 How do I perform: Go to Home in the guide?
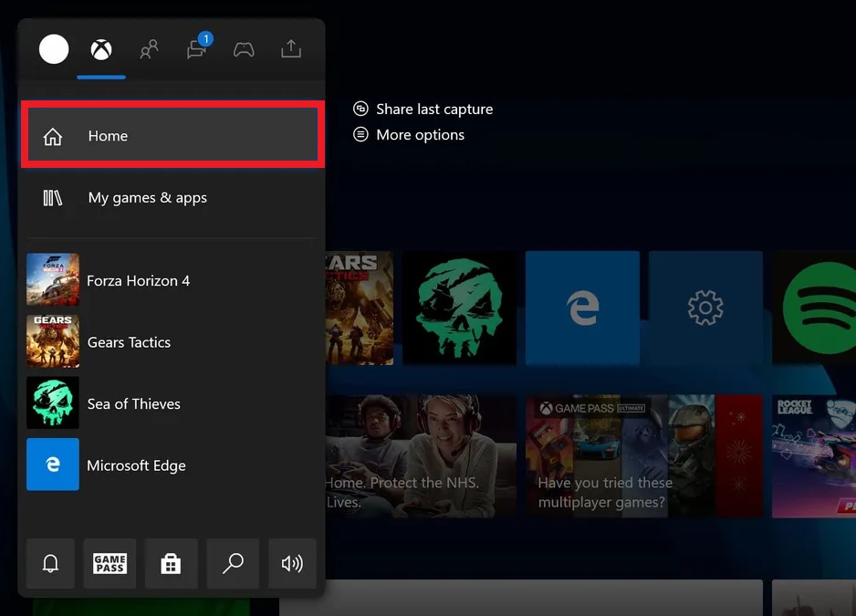click(172, 135)
